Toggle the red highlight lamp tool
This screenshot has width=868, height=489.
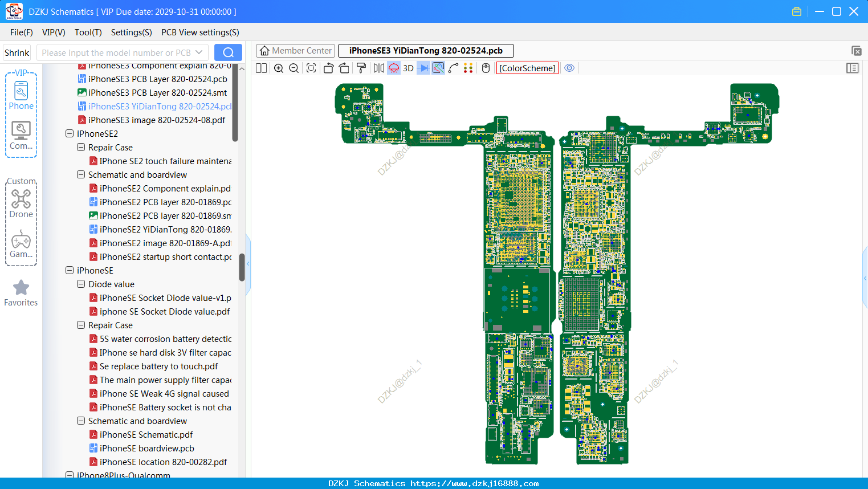pos(394,68)
